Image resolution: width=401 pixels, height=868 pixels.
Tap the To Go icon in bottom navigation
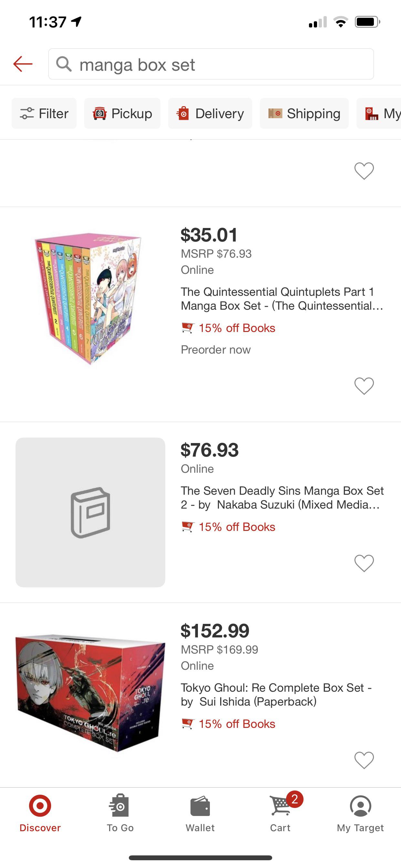tap(120, 813)
